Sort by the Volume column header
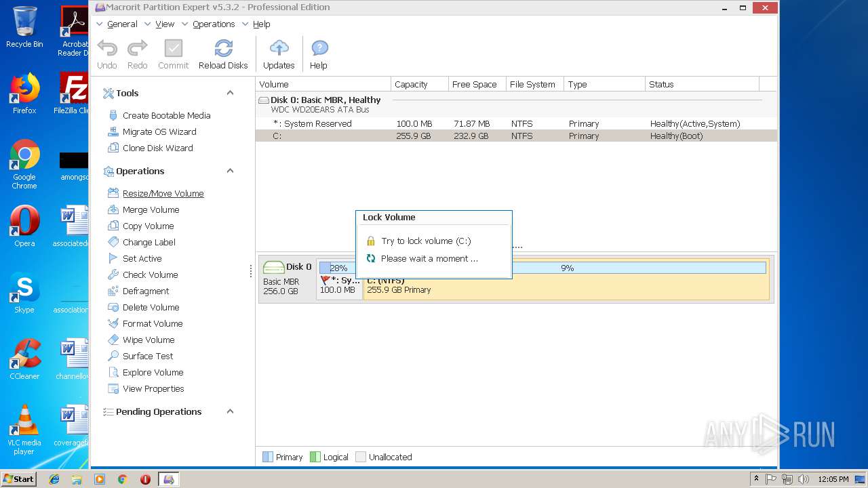 coord(323,84)
